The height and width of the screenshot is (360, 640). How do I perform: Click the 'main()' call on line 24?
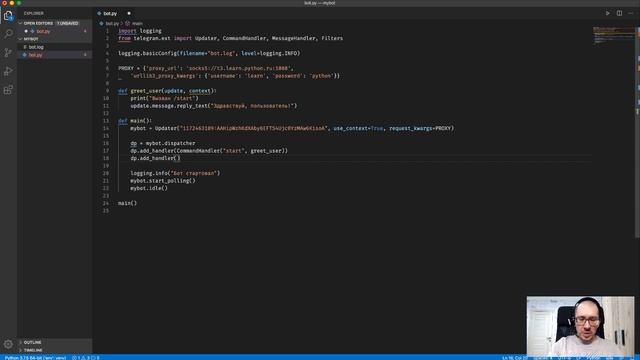[x=127, y=203]
